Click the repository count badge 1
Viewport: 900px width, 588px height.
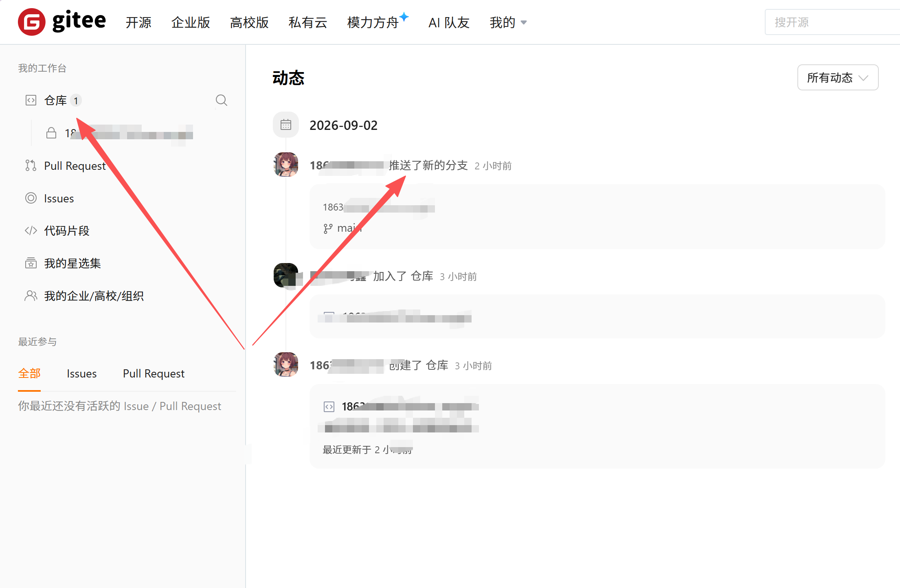(x=76, y=100)
